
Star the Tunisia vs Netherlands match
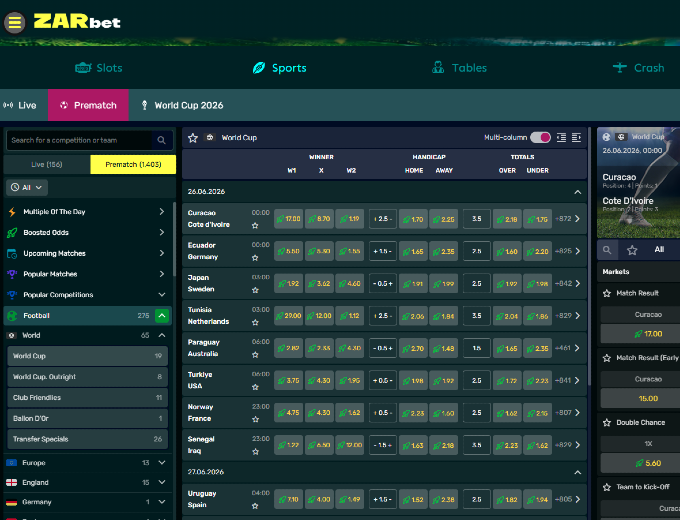point(255,322)
